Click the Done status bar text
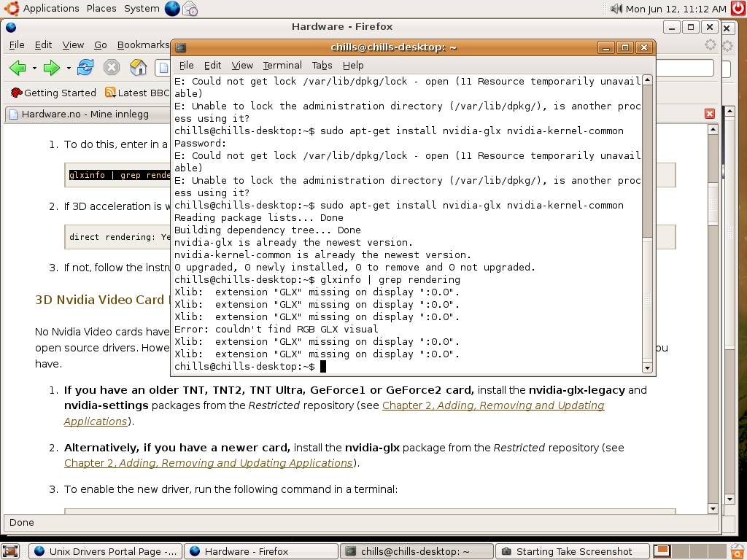The image size is (747, 560). click(x=21, y=522)
